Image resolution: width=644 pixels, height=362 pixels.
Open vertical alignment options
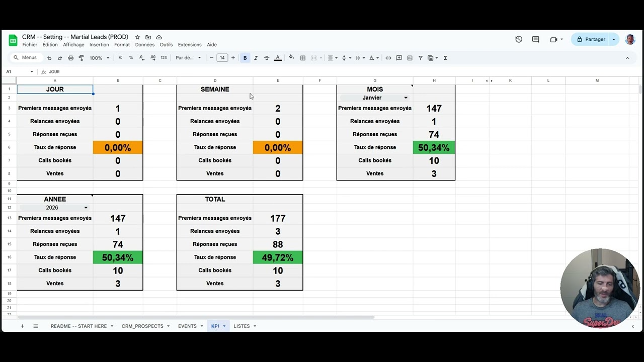pyautogui.click(x=346, y=58)
